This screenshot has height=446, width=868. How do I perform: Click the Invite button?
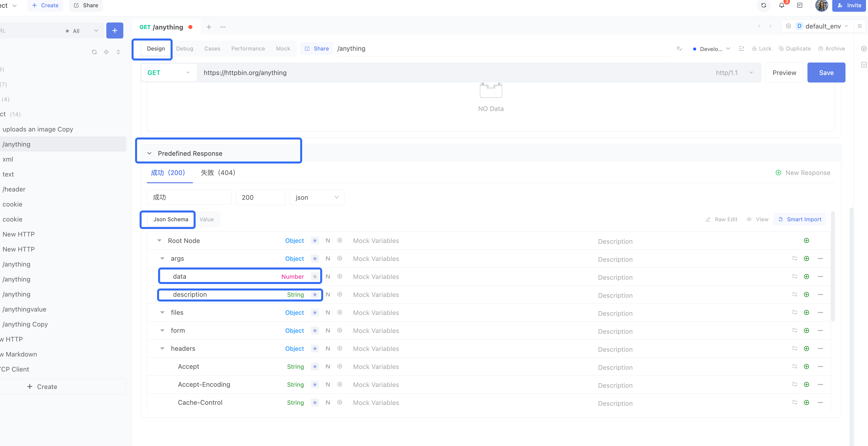(x=849, y=5)
